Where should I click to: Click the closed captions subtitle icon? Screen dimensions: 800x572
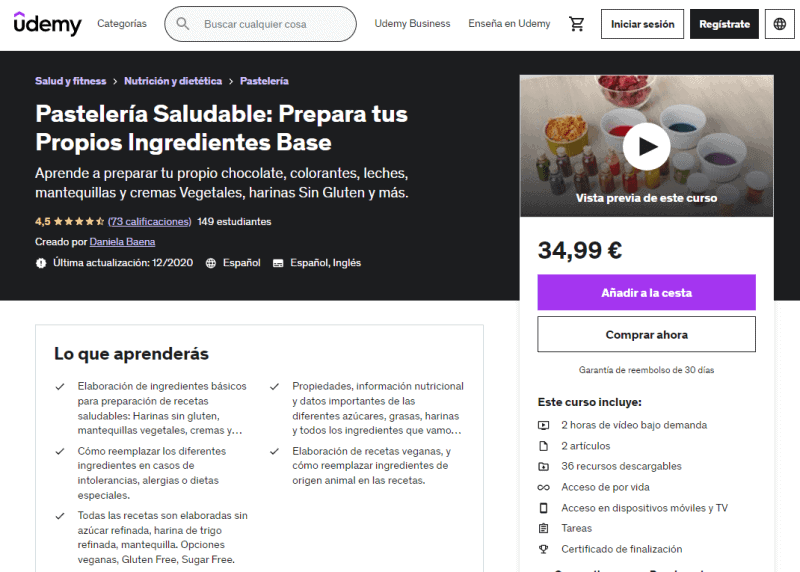[x=278, y=263]
